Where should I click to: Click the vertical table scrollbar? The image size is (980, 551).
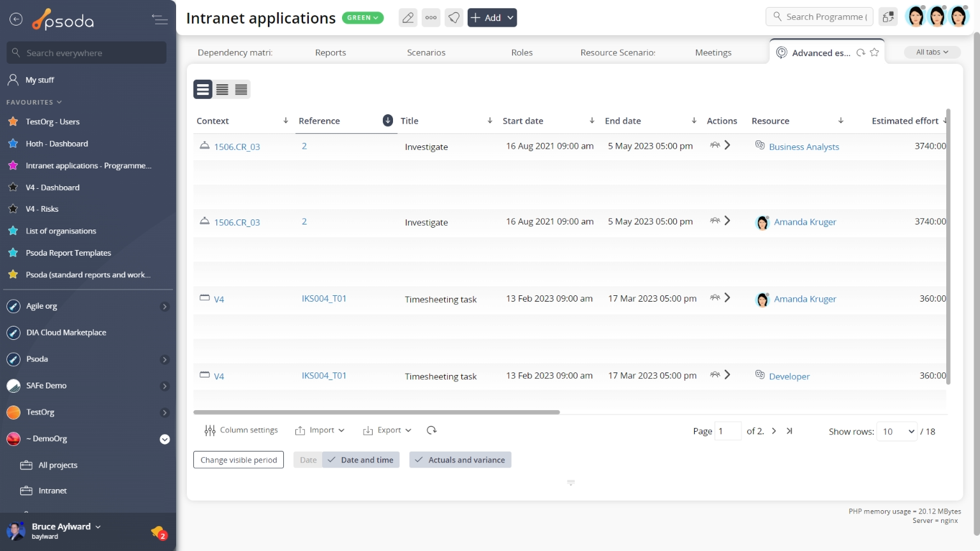(949, 246)
